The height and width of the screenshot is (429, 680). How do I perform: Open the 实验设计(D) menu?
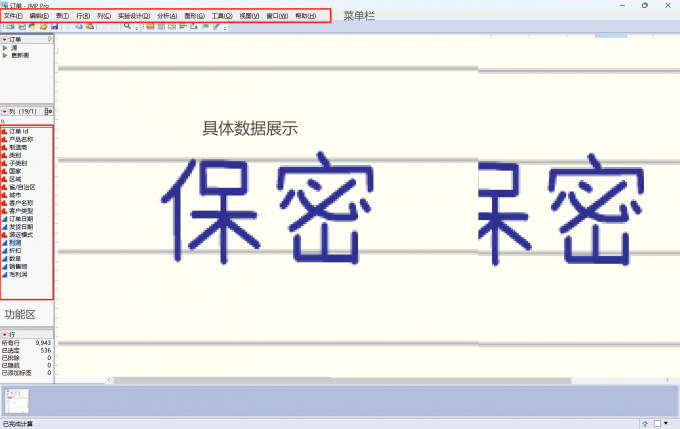(x=133, y=16)
